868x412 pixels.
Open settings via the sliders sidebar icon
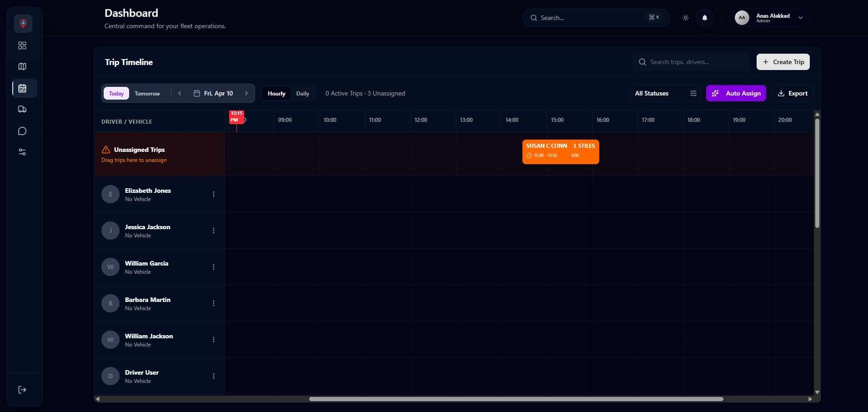pos(22,151)
